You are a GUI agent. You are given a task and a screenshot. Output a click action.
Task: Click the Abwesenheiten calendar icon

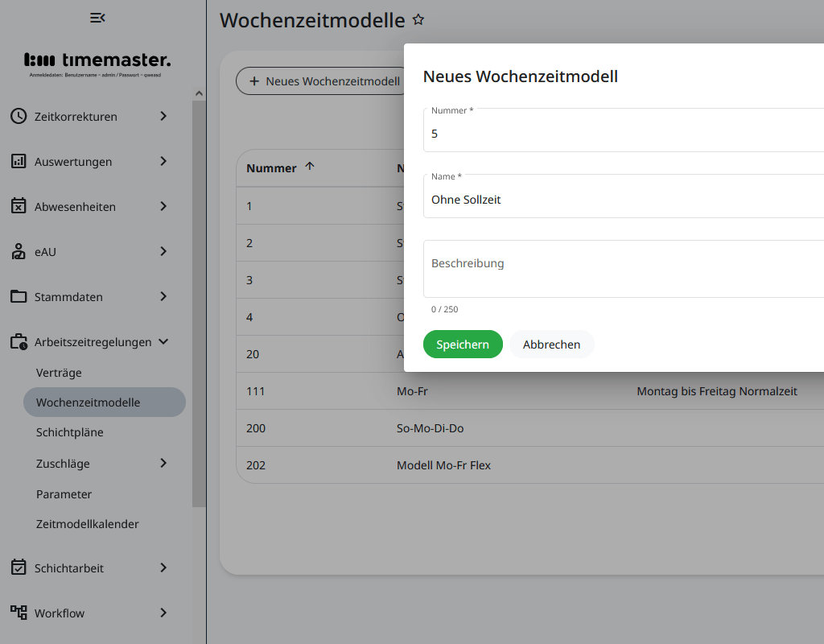[18, 206]
